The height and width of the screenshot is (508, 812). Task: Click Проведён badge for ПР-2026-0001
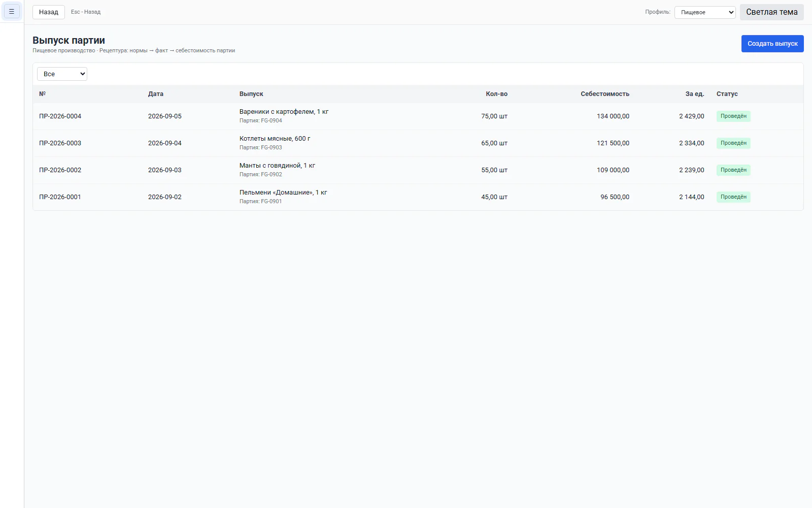[x=733, y=197]
